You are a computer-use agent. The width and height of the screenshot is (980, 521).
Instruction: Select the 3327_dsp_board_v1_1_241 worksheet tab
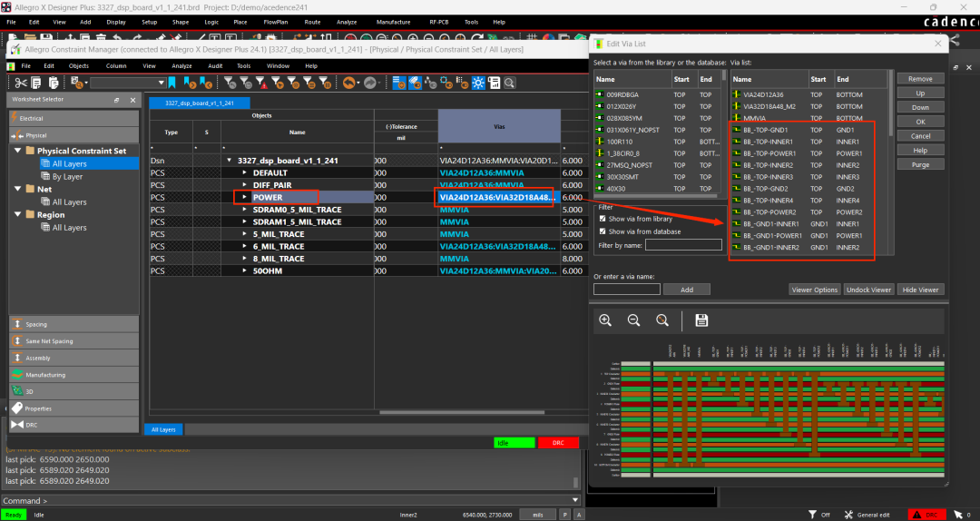point(200,103)
